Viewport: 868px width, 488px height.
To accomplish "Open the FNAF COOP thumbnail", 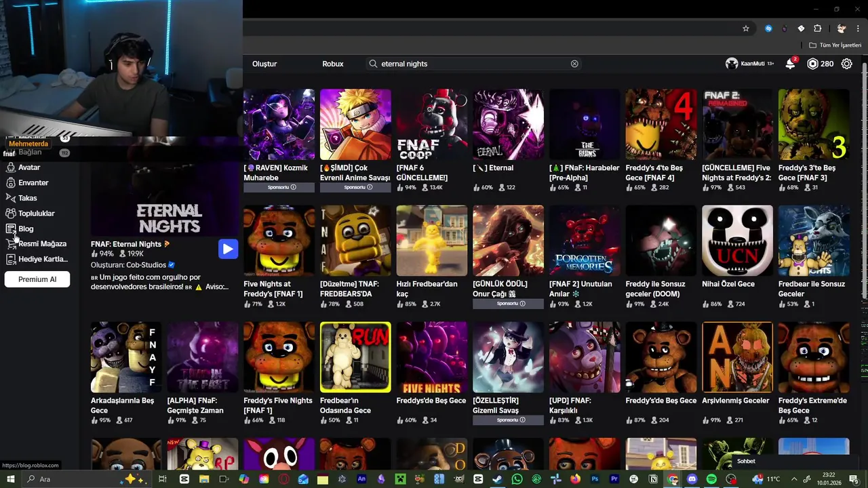I will point(432,125).
